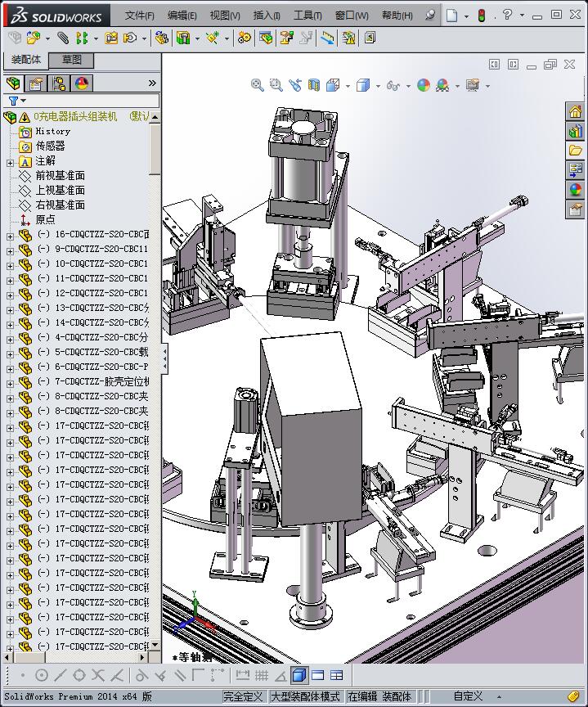Open the Display Style dropdown arrow
The image size is (588, 707).
tap(378, 86)
